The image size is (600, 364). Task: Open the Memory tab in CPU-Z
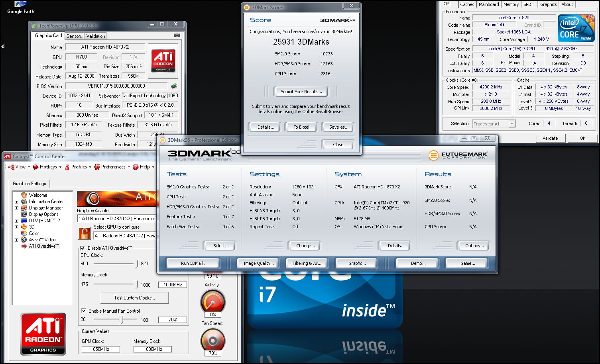[x=511, y=4]
